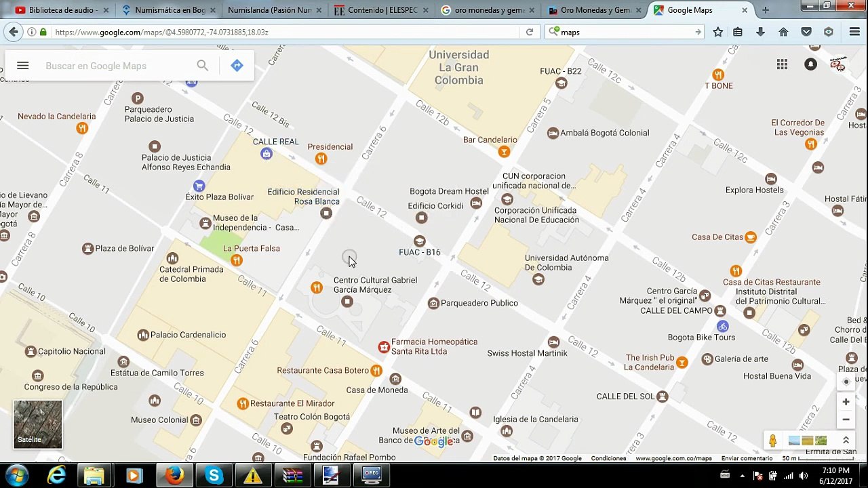Viewport: 868px width, 488px height.
Task: Switch to Oro Monedas y Gemas page tab
Action: (x=595, y=10)
